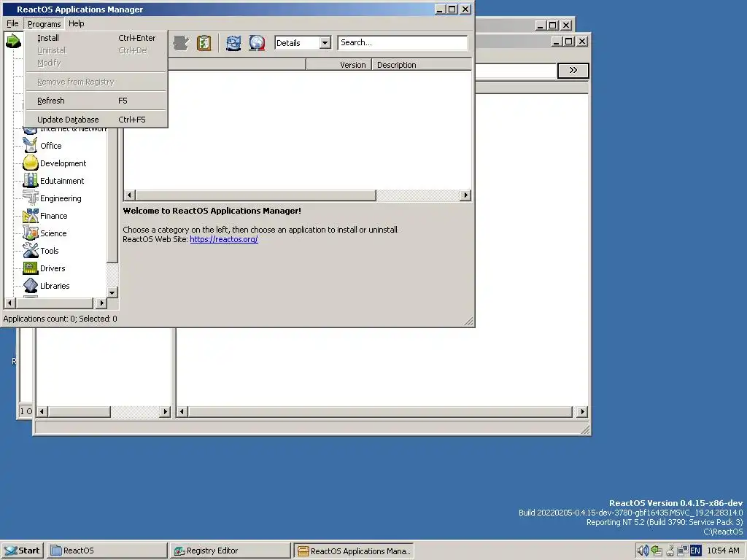Click the category tree vertical scrollbar thumb
The height and width of the screenshot is (560, 747).
[112, 195]
